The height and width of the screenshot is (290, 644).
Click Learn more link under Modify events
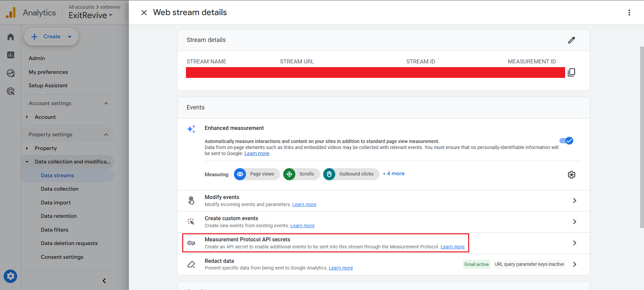pos(304,205)
